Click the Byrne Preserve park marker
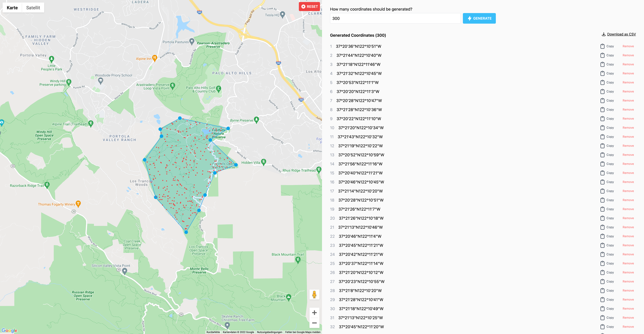This screenshot has width=644, height=334. [256, 120]
